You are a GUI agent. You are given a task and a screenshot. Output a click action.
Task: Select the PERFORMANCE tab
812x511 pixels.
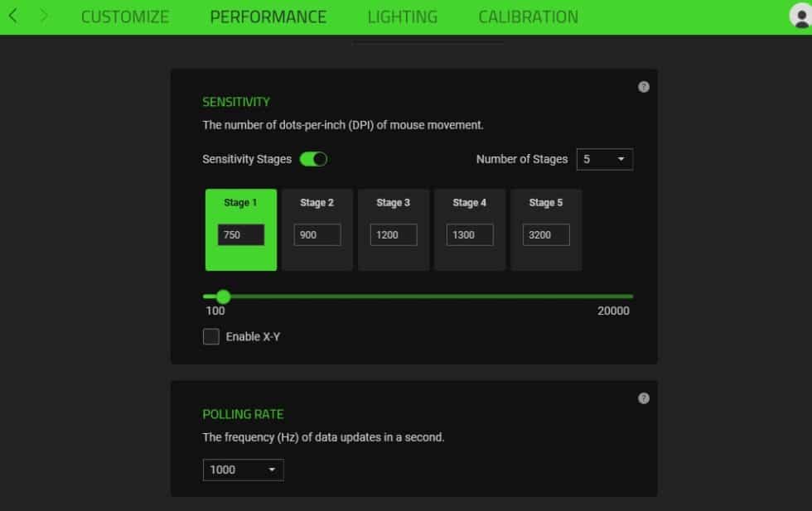point(268,16)
